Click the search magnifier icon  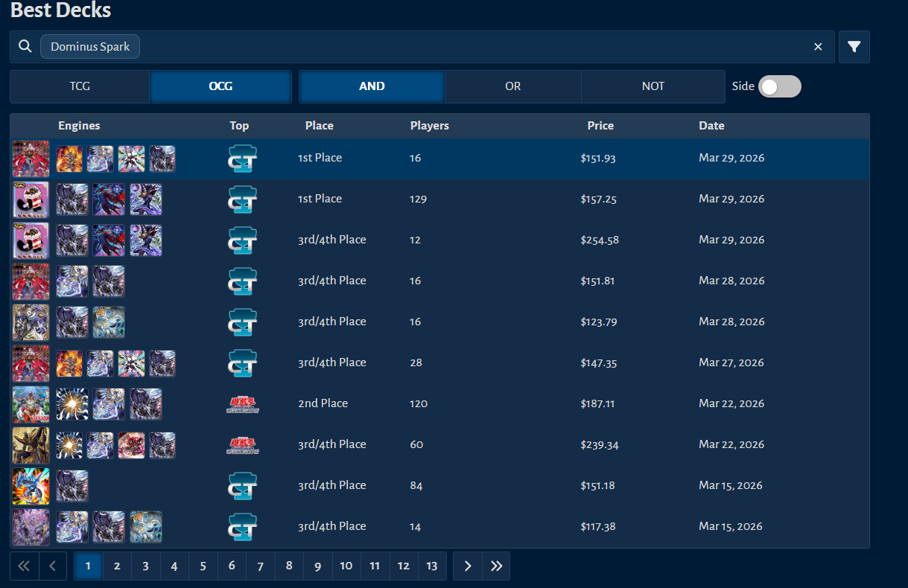(x=25, y=46)
